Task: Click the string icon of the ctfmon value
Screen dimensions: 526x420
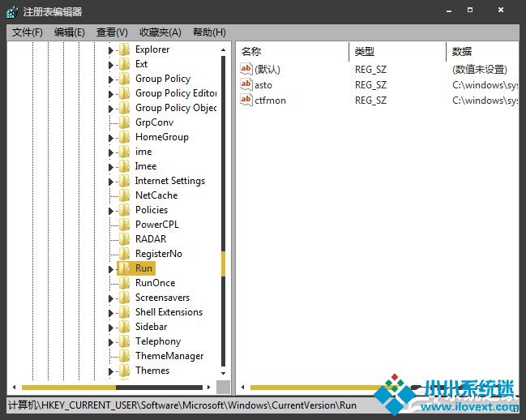Action: pos(246,100)
